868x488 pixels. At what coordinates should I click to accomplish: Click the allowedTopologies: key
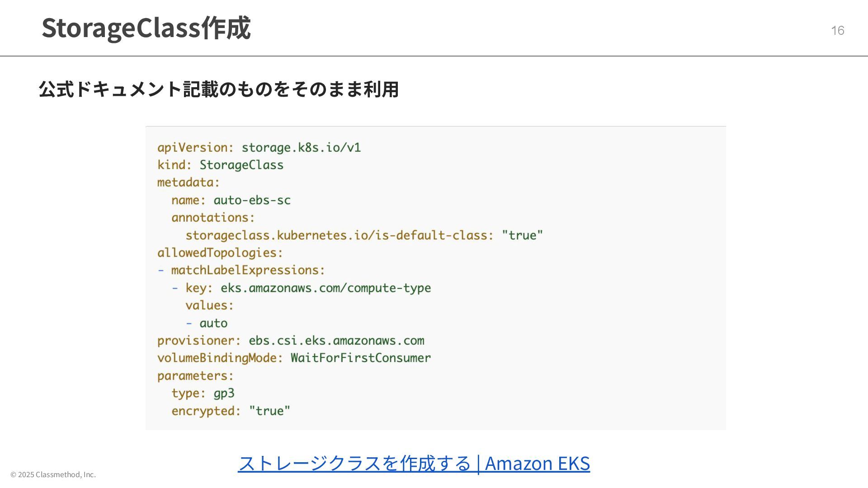click(220, 253)
